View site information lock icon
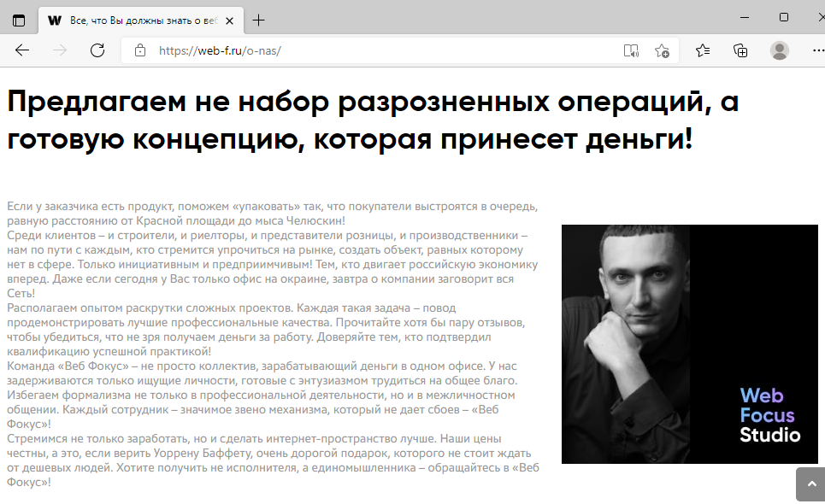The height and width of the screenshot is (504, 825). (140, 50)
